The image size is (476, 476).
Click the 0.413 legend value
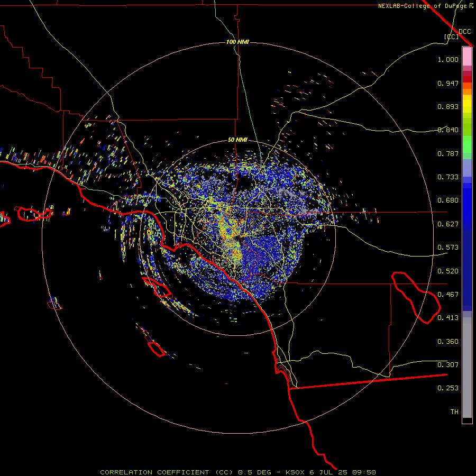(x=448, y=318)
